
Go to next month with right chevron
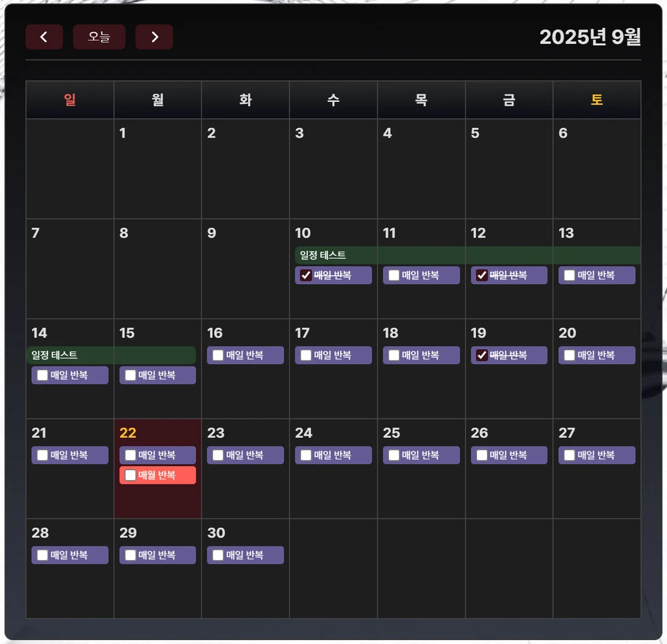point(154,37)
